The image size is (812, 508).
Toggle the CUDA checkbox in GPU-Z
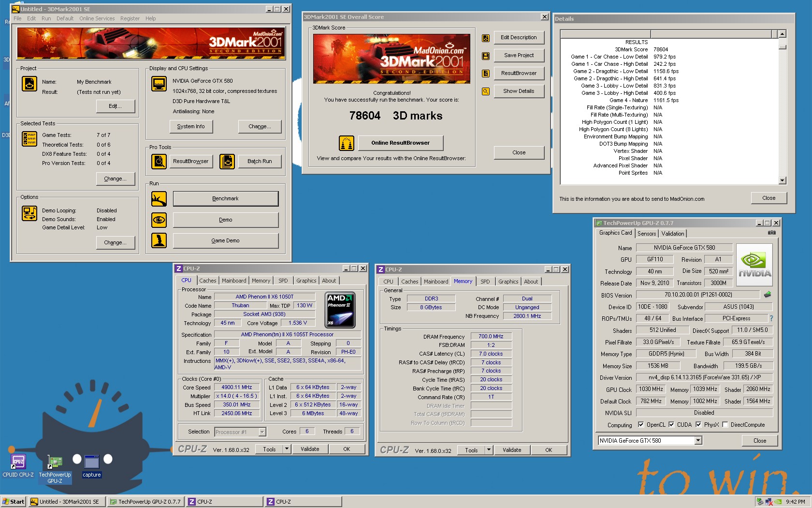click(x=671, y=425)
